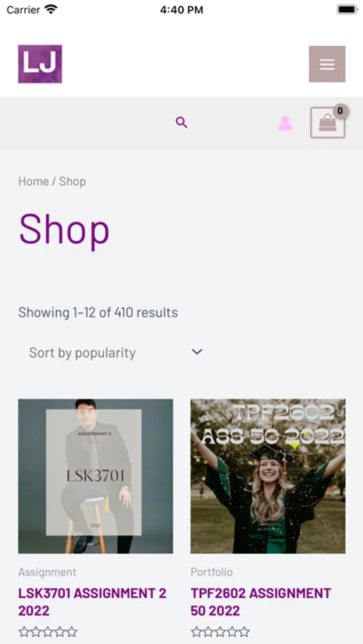Viewport: 363px width, 644px height.
Task: Click the Shop breadcrumb text
Action: (72, 181)
